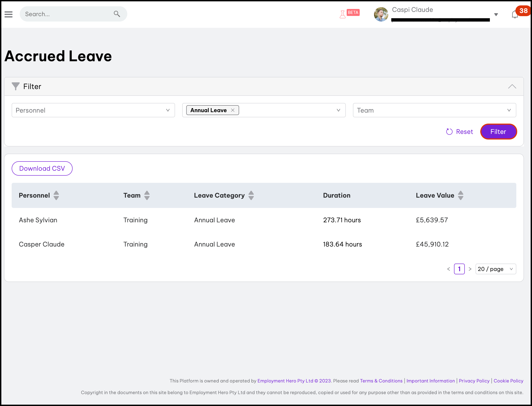
Task: Open the hamburger navigation menu
Action: pos(9,14)
